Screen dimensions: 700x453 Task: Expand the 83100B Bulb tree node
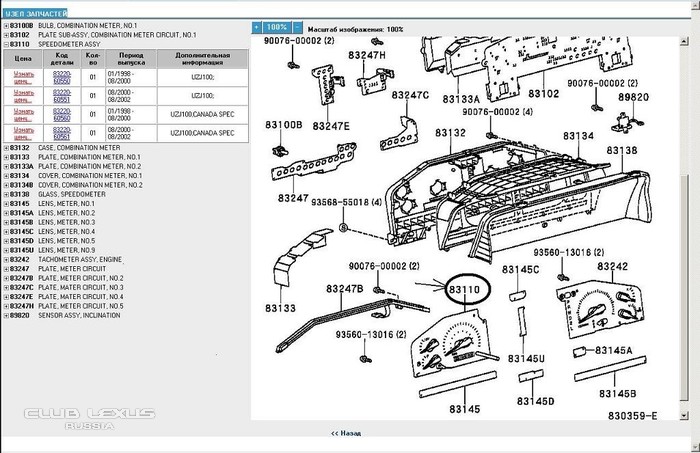pos(4,26)
